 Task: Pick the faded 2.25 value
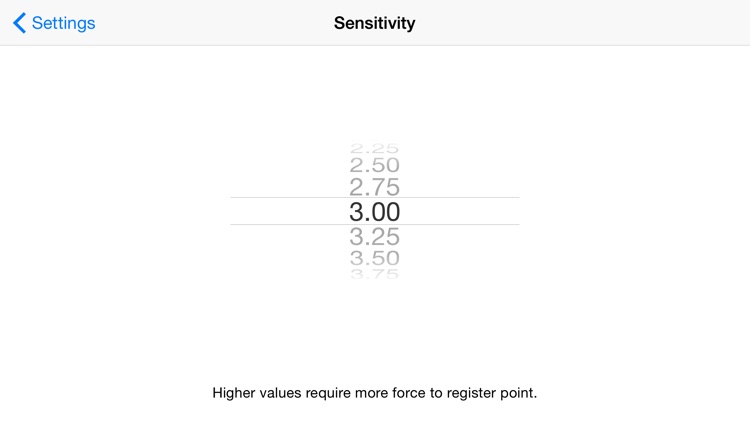coord(374,149)
